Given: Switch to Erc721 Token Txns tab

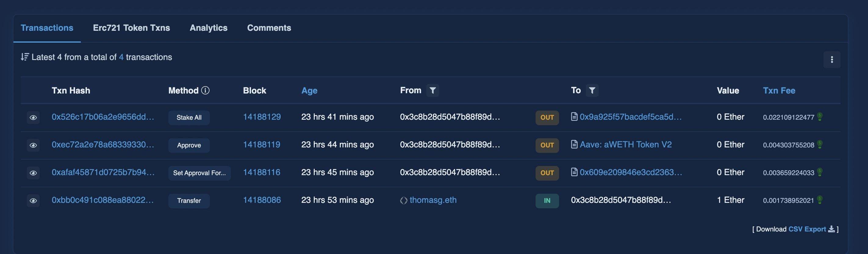Looking at the screenshot, I should pos(131,28).
